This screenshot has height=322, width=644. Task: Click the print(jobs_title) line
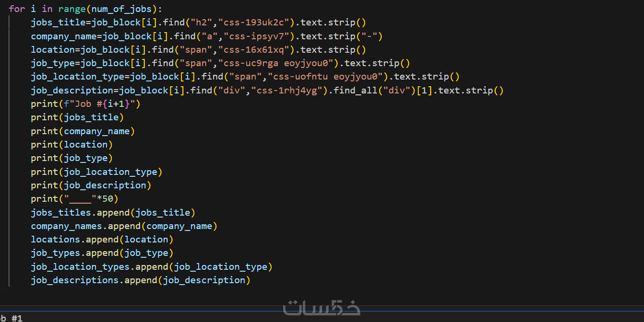[77, 117]
